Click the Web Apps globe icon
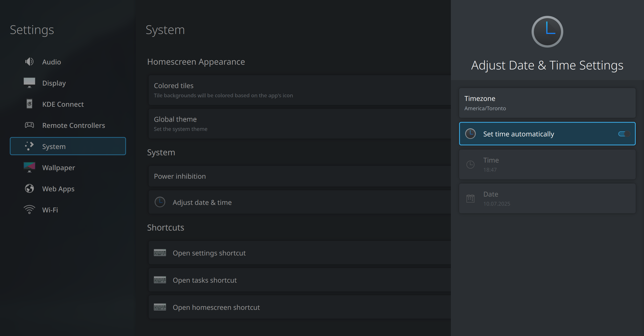Screen dimensions: 644x336 pos(29,189)
